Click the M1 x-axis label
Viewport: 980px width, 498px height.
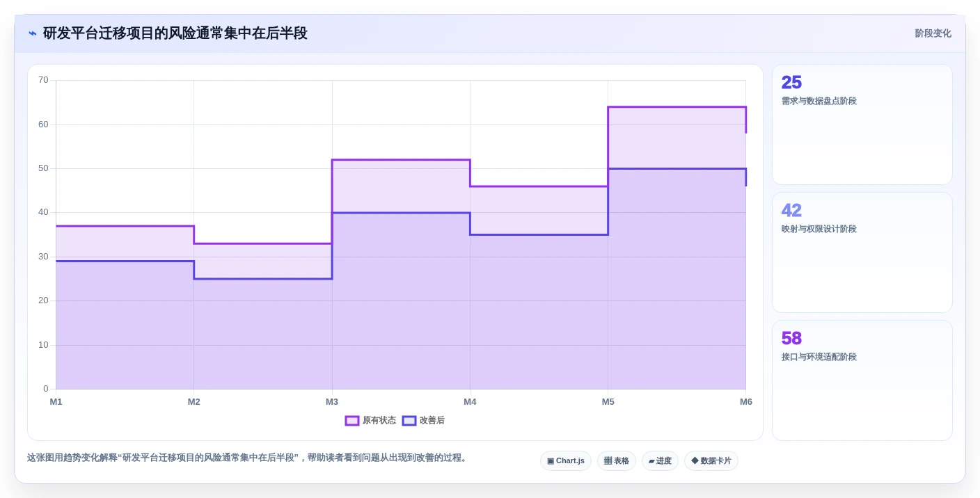tap(56, 402)
